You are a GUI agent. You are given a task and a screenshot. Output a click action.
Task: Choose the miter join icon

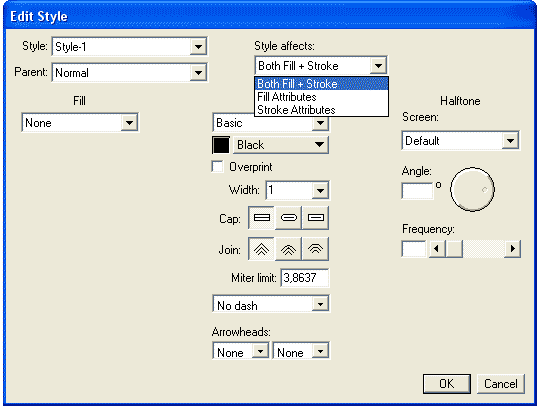pos(262,249)
